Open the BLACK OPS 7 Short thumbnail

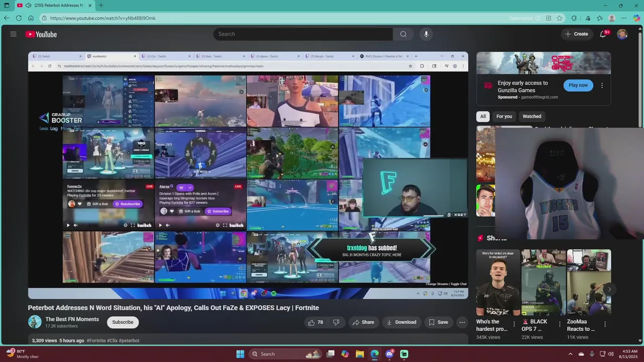[x=543, y=283]
